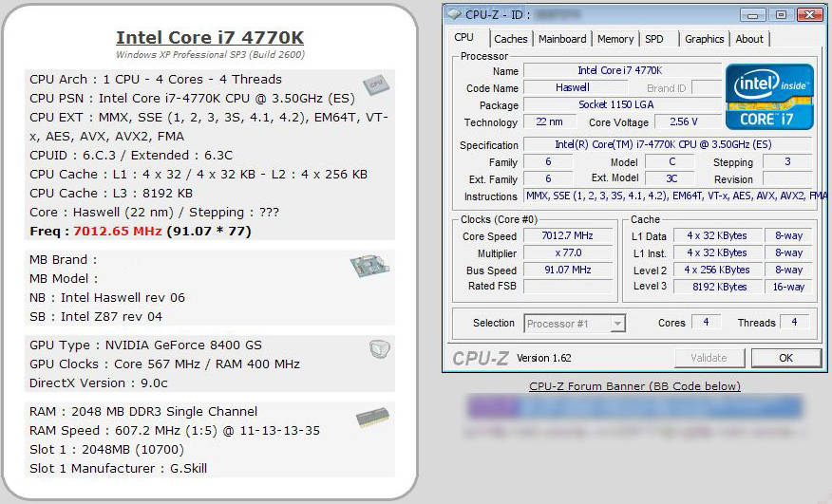Switch to the Graphics tab

(x=704, y=39)
